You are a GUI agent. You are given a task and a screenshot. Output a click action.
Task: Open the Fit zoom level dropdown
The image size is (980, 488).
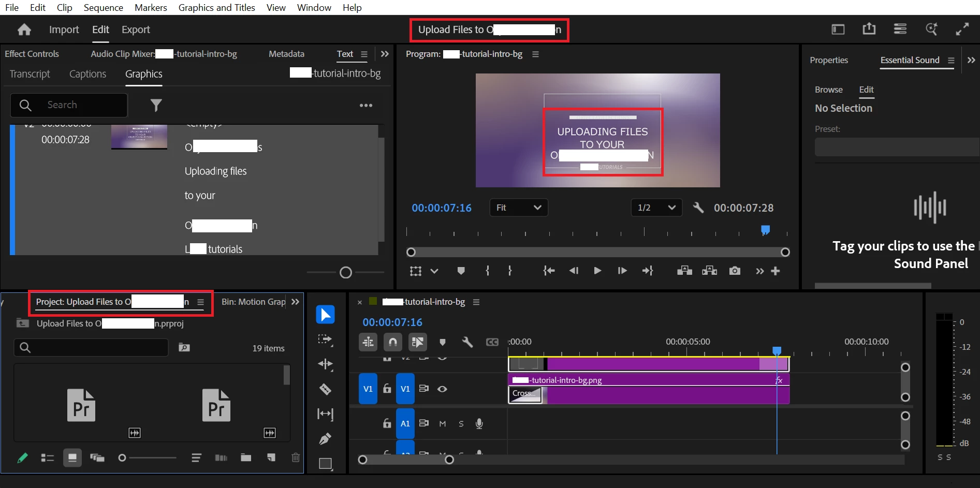(519, 208)
